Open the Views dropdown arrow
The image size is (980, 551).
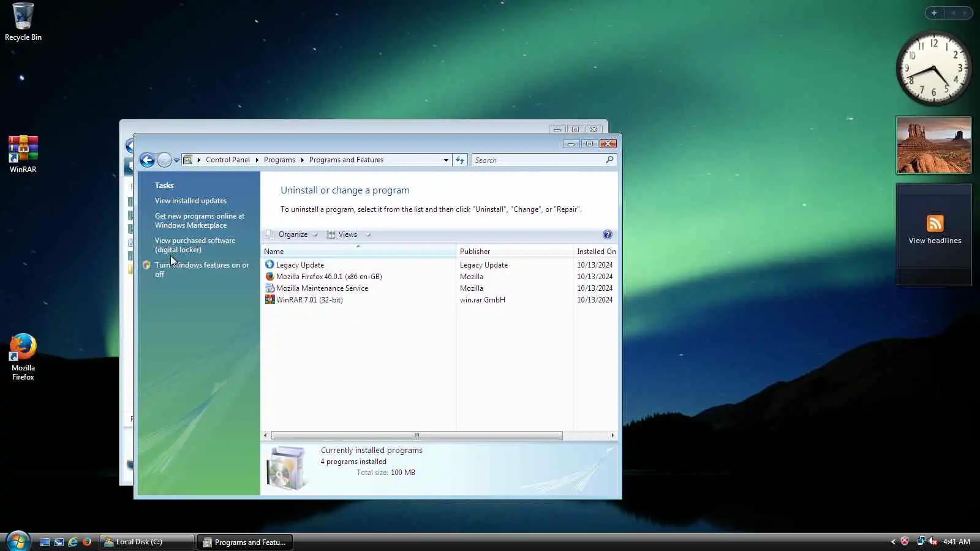pos(368,234)
